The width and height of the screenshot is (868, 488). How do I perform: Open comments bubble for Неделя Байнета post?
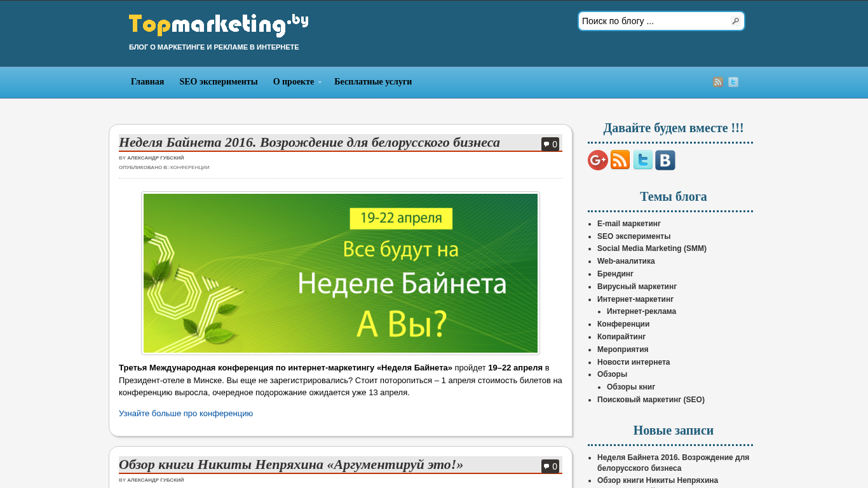coord(550,144)
